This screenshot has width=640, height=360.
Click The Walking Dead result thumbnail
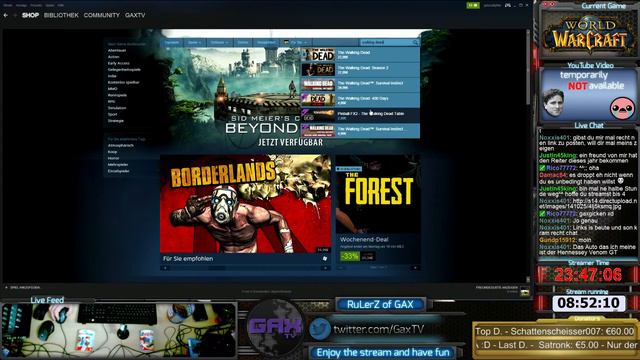click(x=318, y=55)
